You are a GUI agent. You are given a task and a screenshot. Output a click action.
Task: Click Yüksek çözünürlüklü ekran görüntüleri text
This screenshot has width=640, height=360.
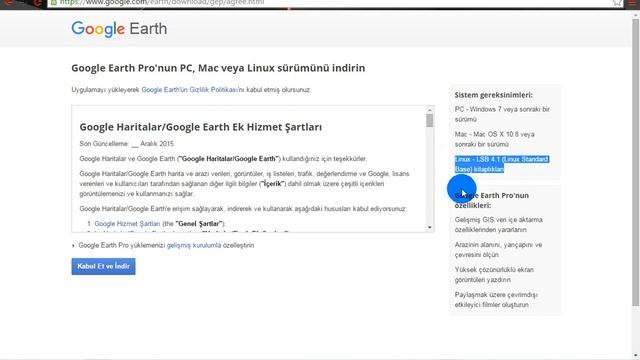point(494,275)
